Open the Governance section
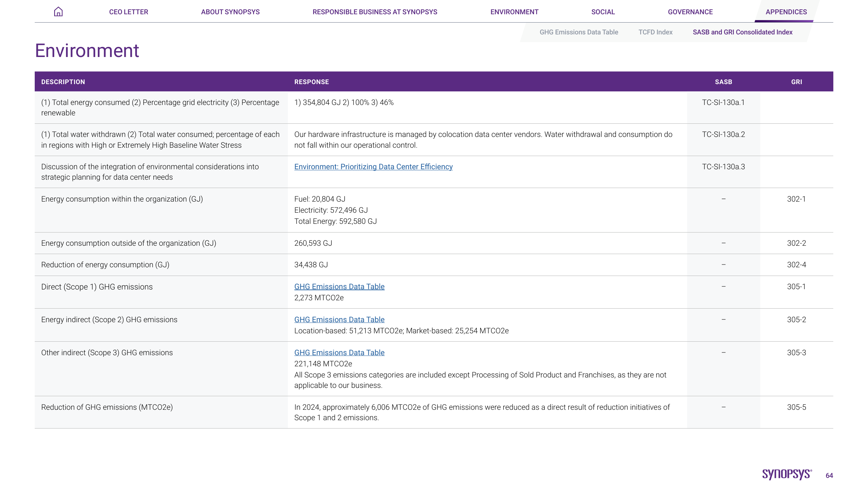868x489 pixels. 690,12
